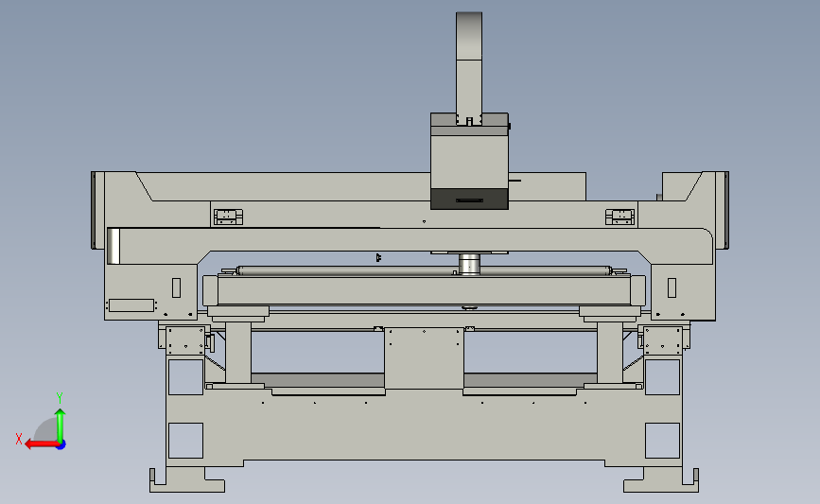
Task: Select the right foot of the machine base
Action: pos(661,479)
